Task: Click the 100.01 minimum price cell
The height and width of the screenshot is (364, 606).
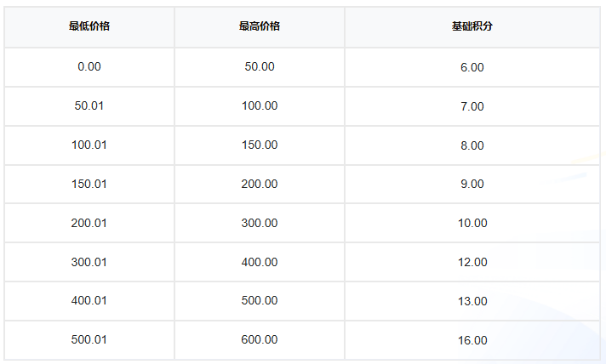Action: [x=89, y=145]
